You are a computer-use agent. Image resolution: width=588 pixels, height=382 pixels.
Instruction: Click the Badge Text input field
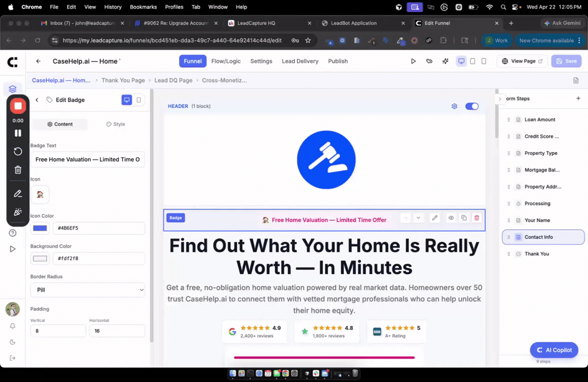click(x=88, y=159)
